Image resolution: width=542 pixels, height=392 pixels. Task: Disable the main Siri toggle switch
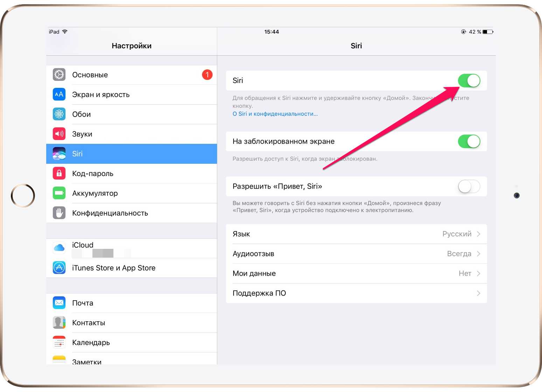[469, 81]
